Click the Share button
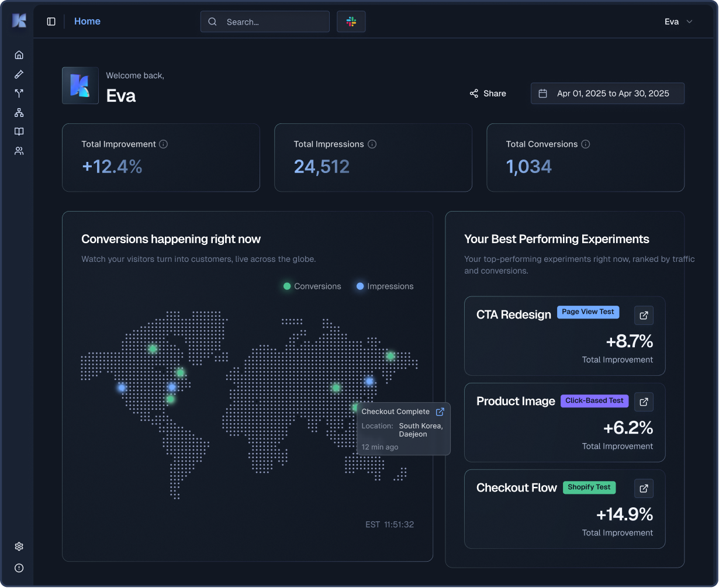Image resolution: width=719 pixels, height=588 pixels. coord(488,93)
